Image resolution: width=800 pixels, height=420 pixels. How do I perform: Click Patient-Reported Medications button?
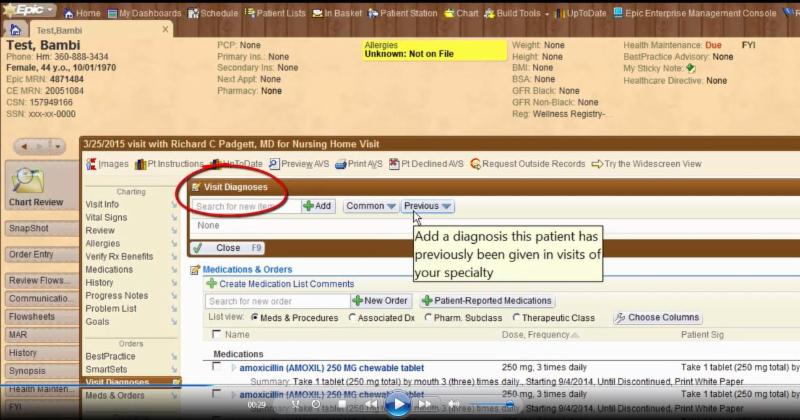tap(487, 301)
